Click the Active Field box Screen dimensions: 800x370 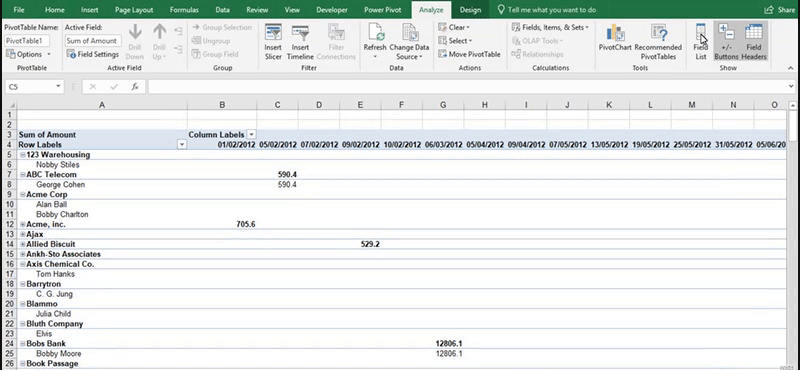pos(93,41)
